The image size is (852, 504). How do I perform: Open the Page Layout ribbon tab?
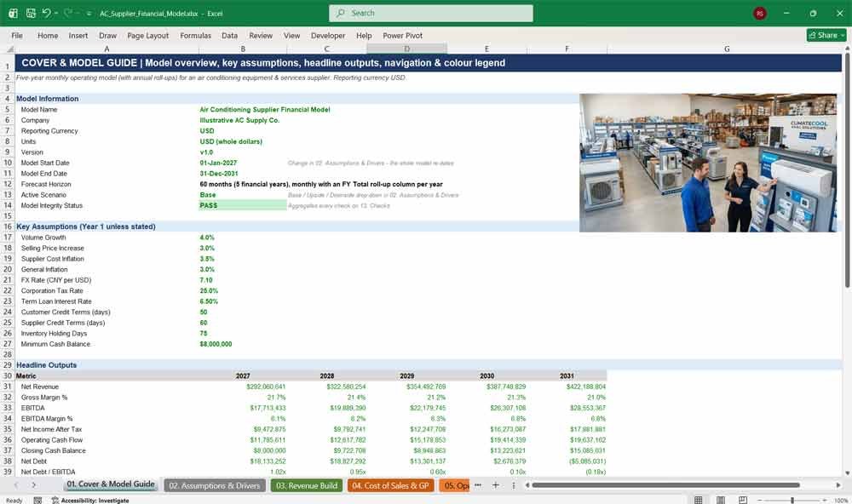point(147,35)
